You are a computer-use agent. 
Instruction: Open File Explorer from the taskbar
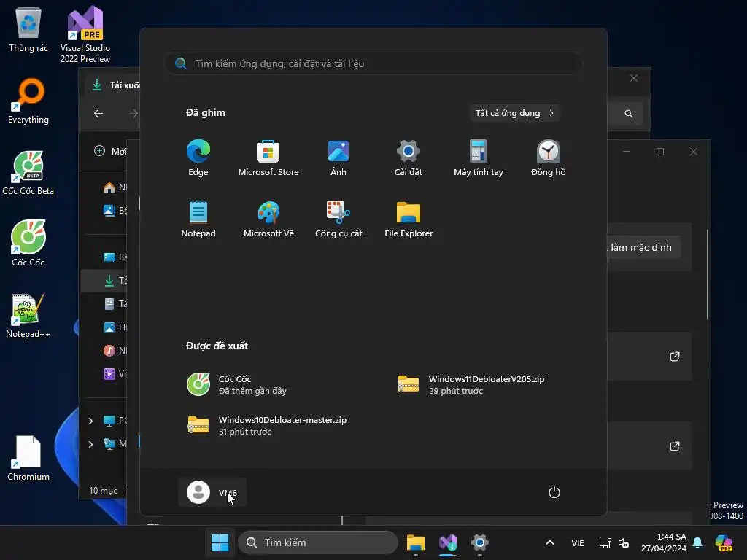click(415, 542)
